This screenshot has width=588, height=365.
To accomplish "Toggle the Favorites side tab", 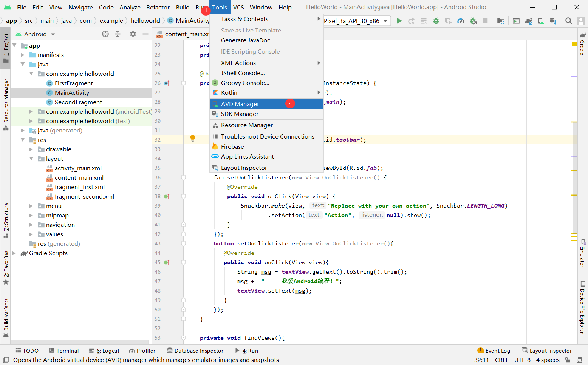I will pos(6,268).
